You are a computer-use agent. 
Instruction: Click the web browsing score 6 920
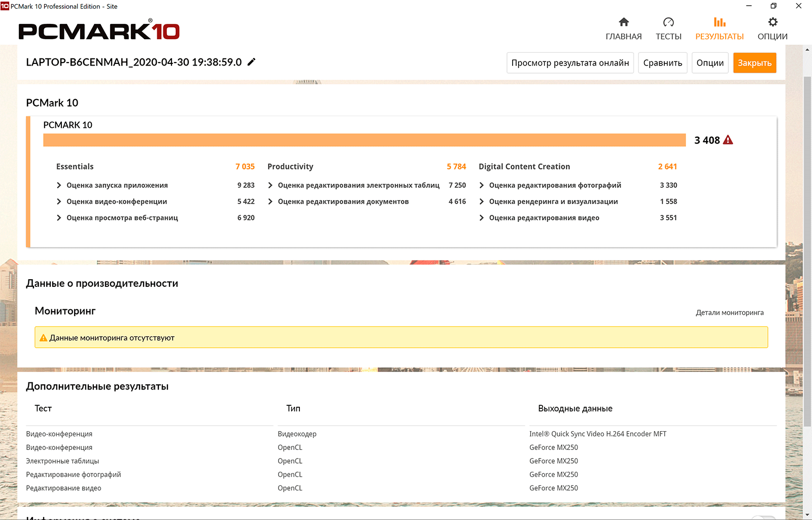point(246,218)
